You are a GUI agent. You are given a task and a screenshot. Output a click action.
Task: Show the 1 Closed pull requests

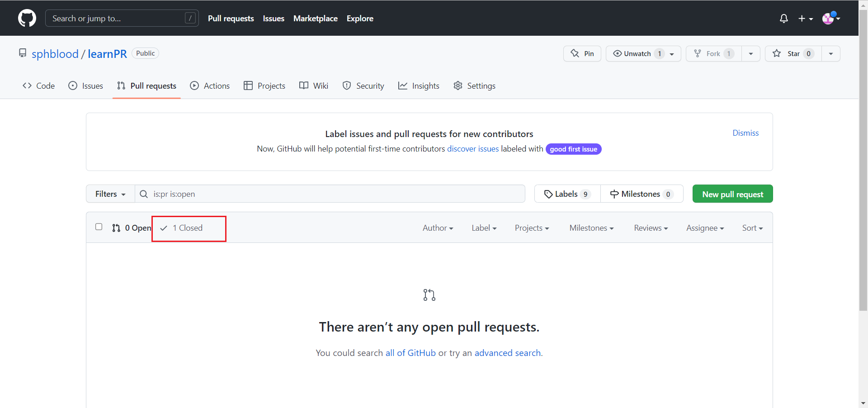pyautogui.click(x=181, y=228)
